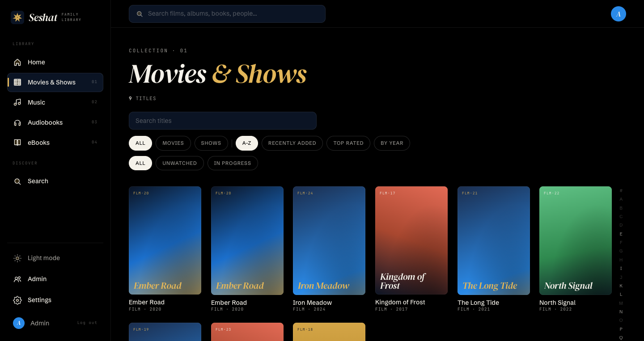Open Audiobooks via the headphones icon
The height and width of the screenshot is (341, 644).
(17, 122)
